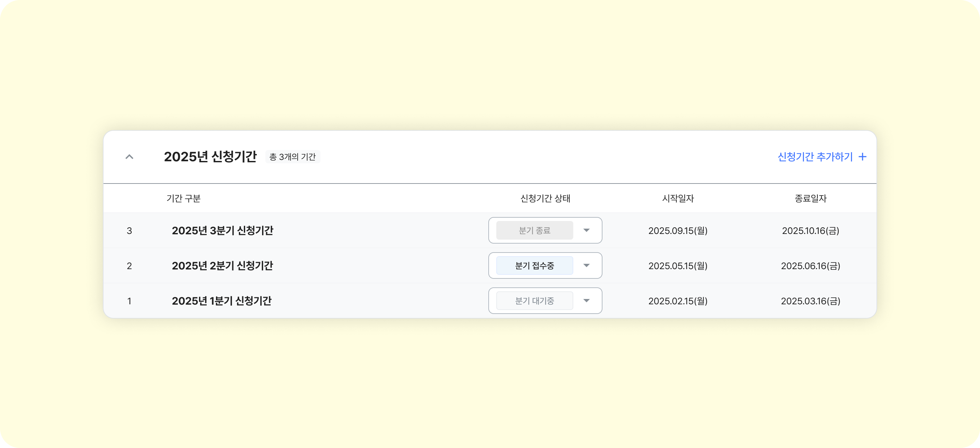Select the 2025년 3분기 신청기간 row title
The width and height of the screenshot is (980, 448).
pos(223,230)
